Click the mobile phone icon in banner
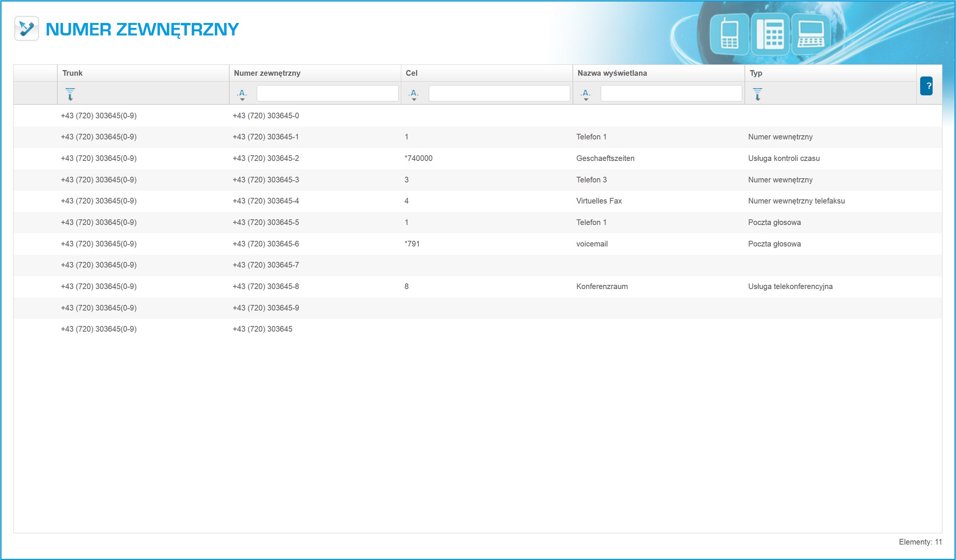956x560 pixels. click(729, 34)
